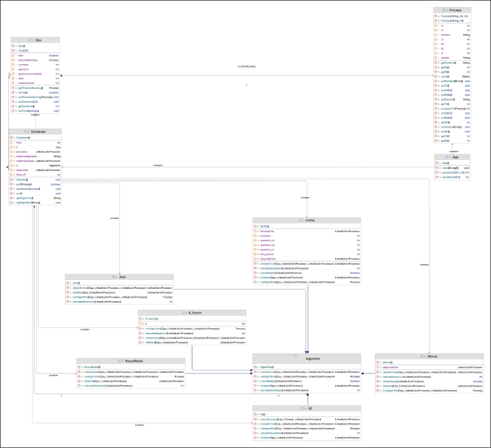This screenshot has width=491, height=448.
Task: Click the Process class header icon
Action: (x=444, y=11)
